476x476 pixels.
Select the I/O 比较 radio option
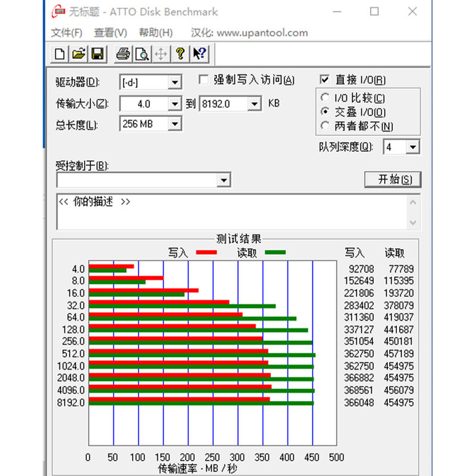[x=325, y=98]
